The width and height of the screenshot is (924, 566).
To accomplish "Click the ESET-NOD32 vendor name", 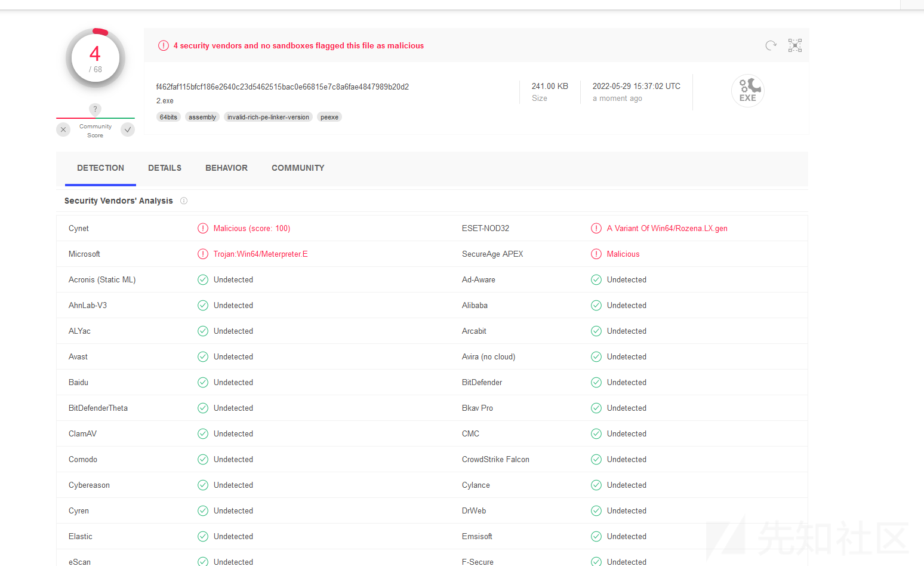I will pyautogui.click(x=485, y=228).
